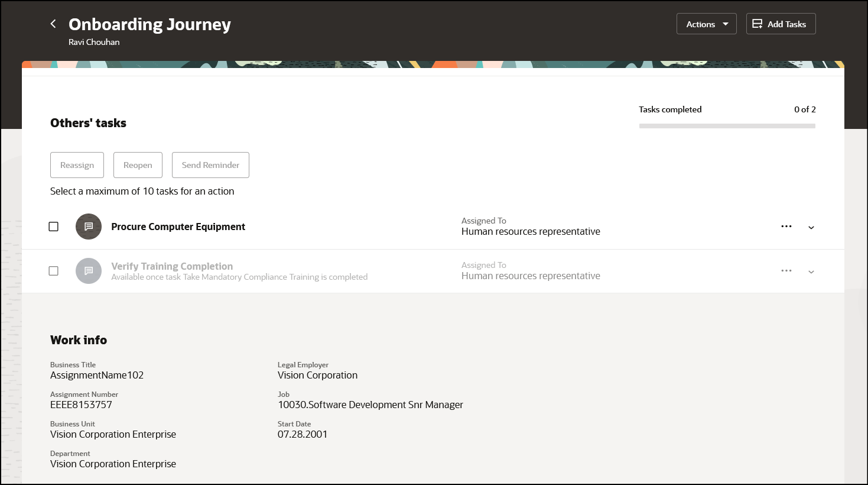Expand the Verify Training Completion task row
The image size is (868, 485).
tap(811, 271)
